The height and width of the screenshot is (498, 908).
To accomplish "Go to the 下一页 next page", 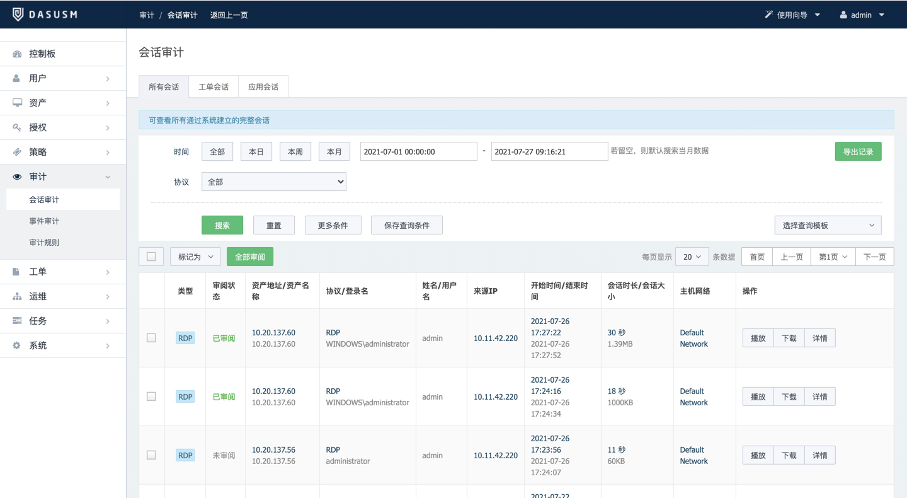I will 874,257.
